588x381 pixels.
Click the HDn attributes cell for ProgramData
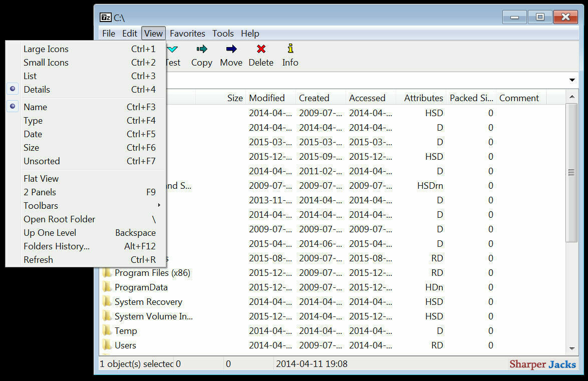(x=434, y=287)
